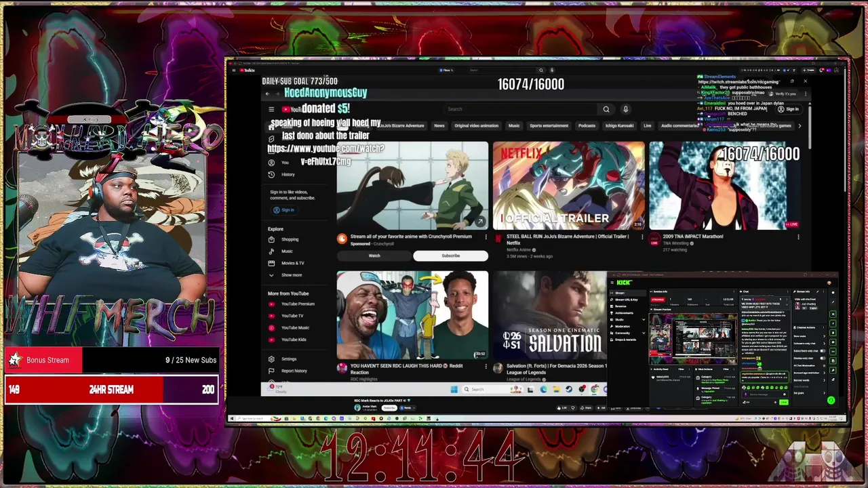868x488 pixels.
Task: Open Microsoft Edge from the inner taskbar
Action: (x=544, y=389)
